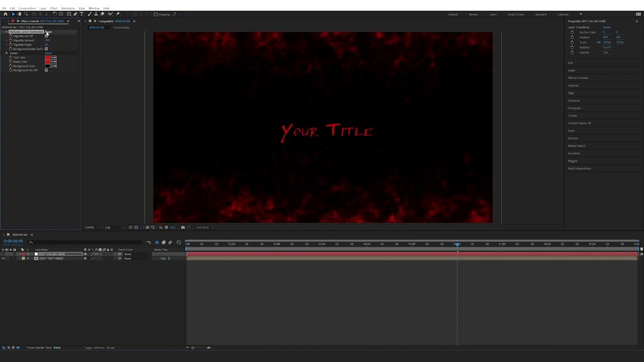
Task: Select the Rectangle shape tool
Action: coord(69,14)
